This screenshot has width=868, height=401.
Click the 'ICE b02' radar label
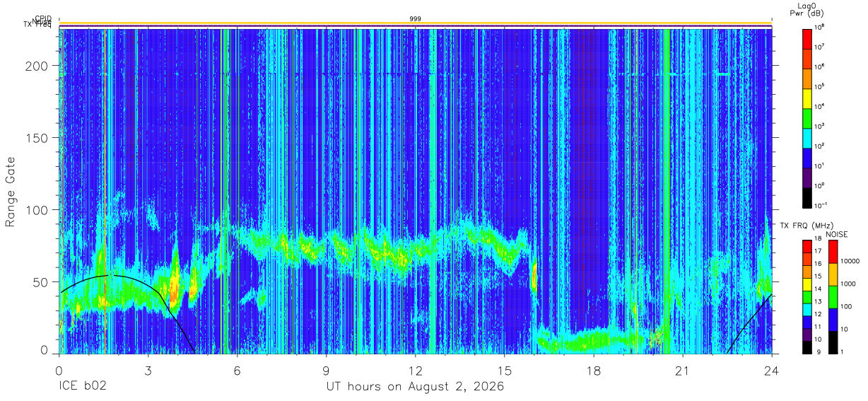(82, 386)
